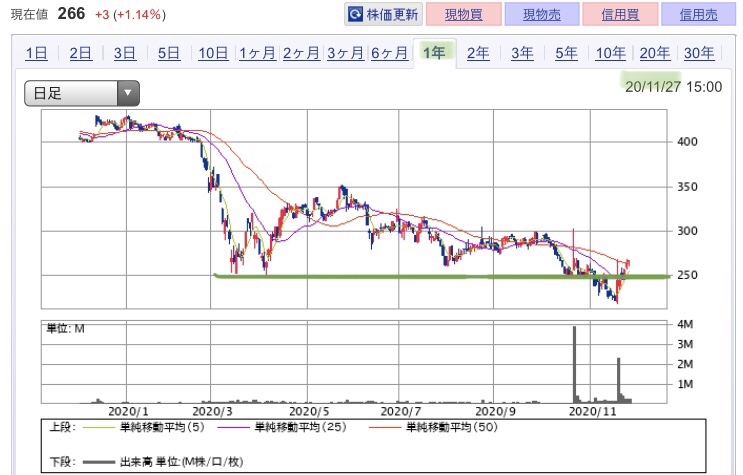This screenshot has width=743, height=475.
Task: Open the 信用買 margin buy link
Action: pos(620,15)
